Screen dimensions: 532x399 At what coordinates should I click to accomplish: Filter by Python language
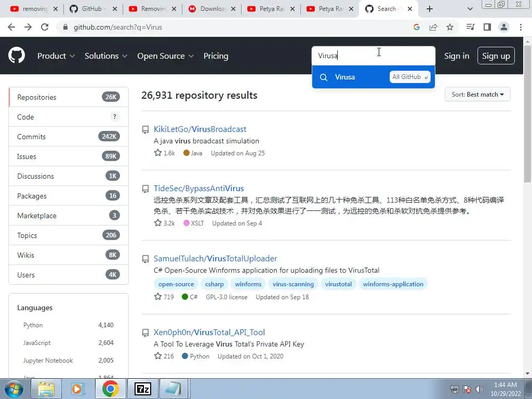68,325
